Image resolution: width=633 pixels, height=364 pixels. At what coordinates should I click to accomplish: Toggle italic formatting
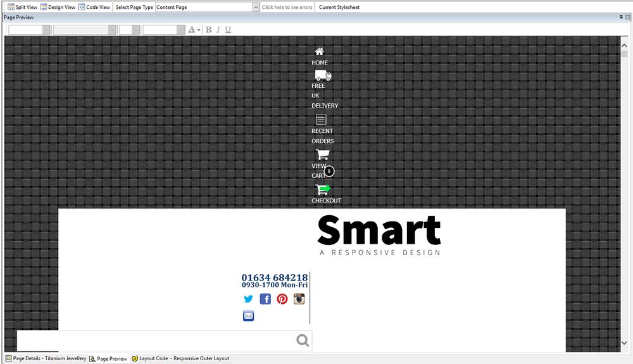coord(218,30)
